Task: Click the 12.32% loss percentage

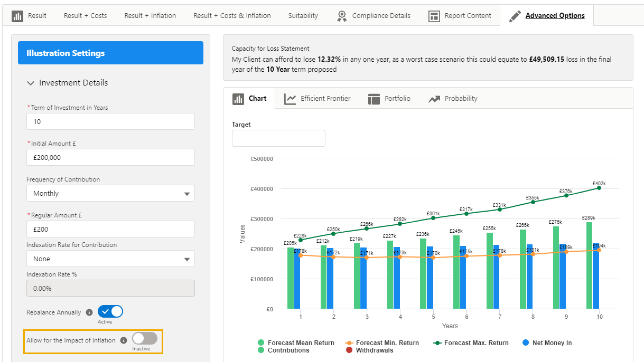Action: tap(329, 60)
